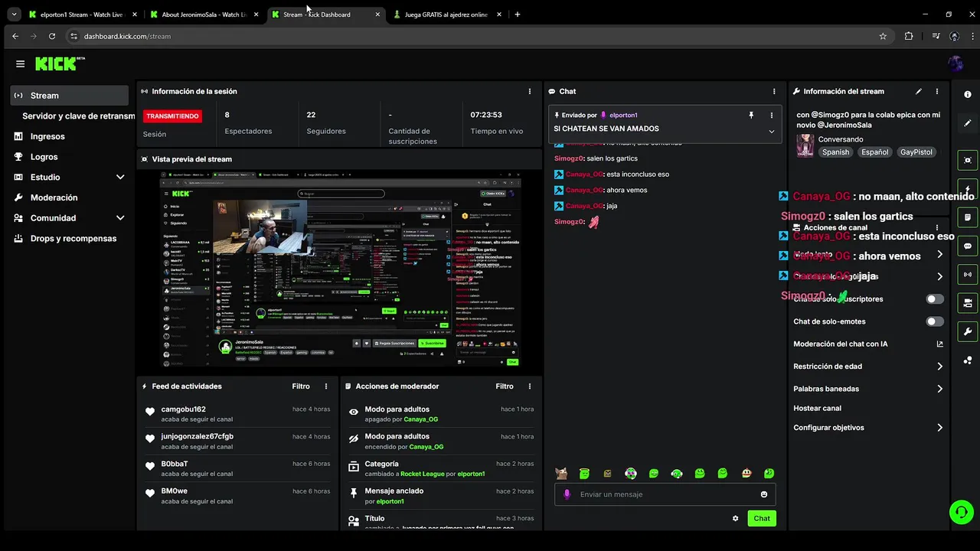Expand the pinned message chevron

coord(771,132)
